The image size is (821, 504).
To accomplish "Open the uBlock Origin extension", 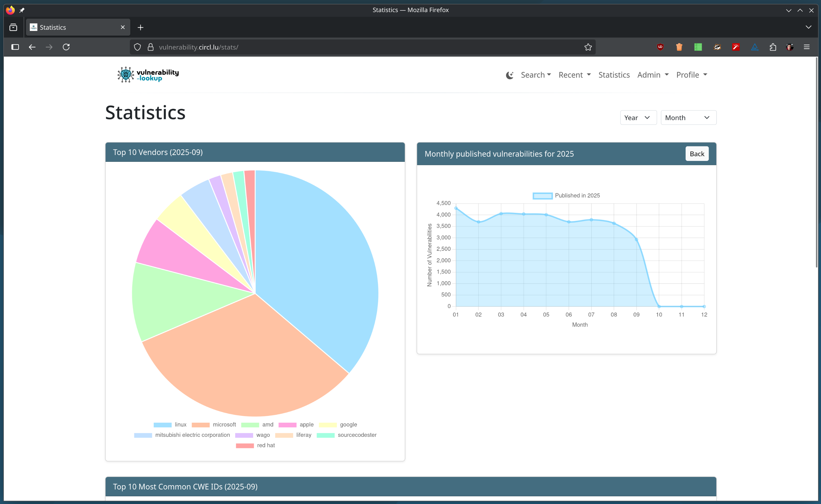I will point(661,47).
